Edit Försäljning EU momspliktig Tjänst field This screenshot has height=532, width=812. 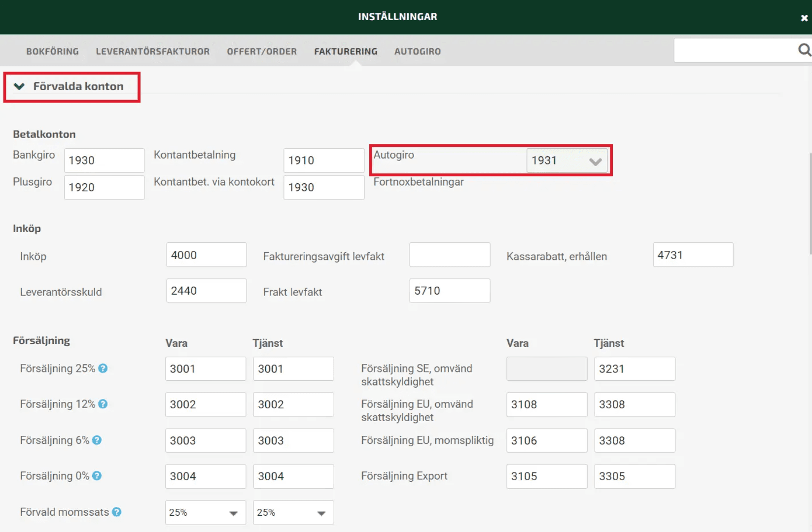click(635, 440)
